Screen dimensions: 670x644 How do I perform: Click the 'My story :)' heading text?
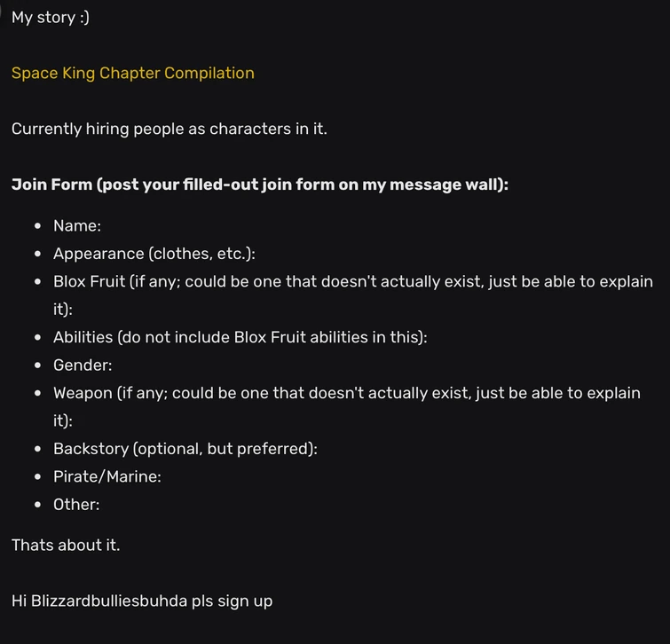(x=51, y=18)
